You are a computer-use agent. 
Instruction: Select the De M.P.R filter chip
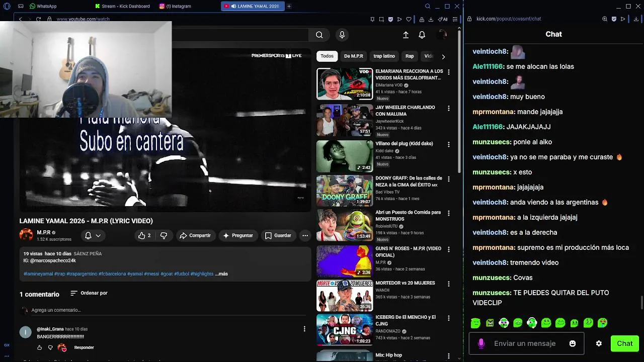354,56
